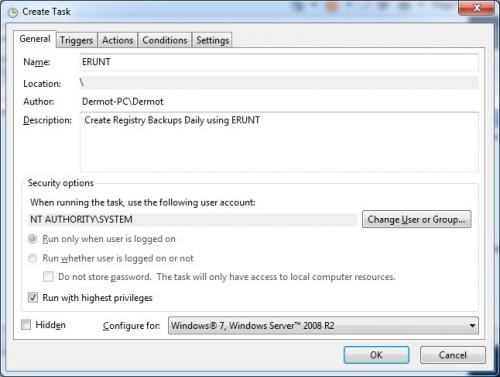The image size is (500, 377).
Task: Click the Windows 7 Configure for combo box
Action: click(323, 326)
